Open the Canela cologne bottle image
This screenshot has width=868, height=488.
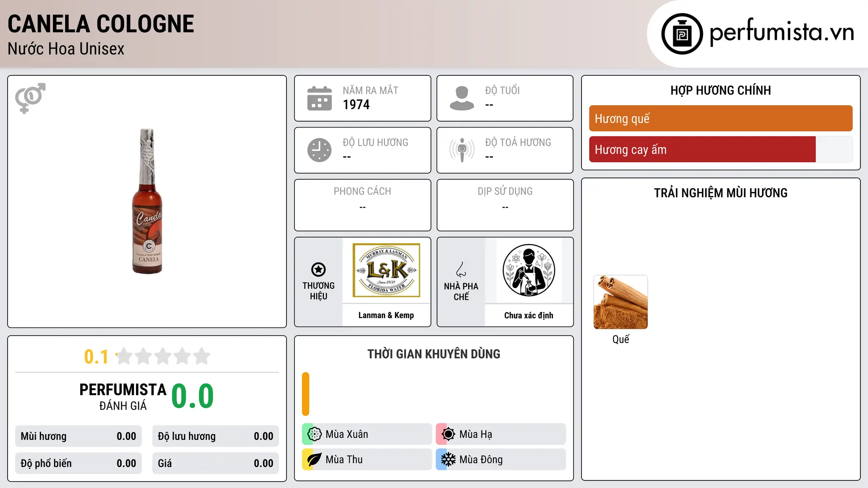[147, 201]
